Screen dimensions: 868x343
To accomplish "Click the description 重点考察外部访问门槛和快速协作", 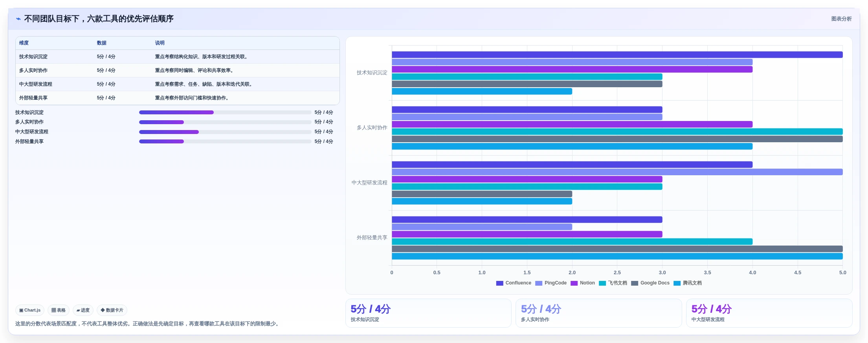I will point(192,98).
